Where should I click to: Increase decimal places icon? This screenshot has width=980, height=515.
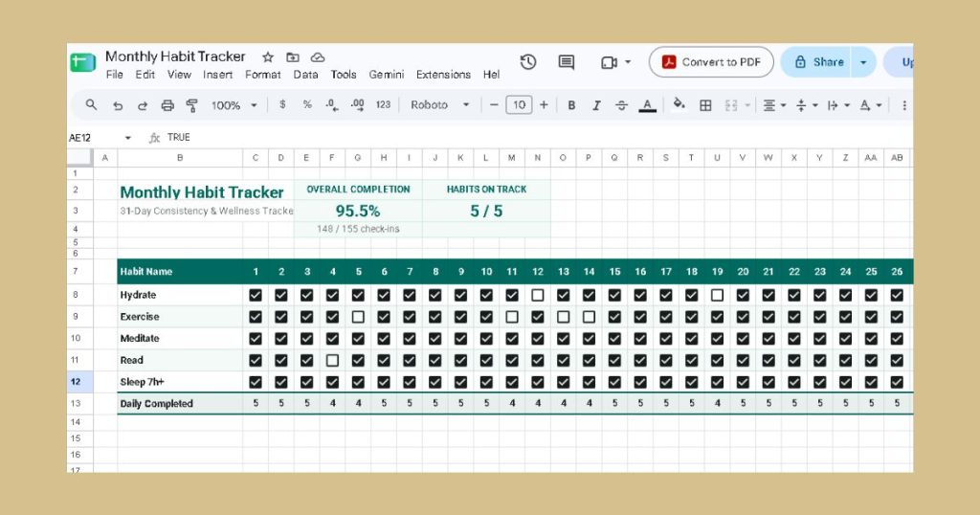(x=358, y=105)
